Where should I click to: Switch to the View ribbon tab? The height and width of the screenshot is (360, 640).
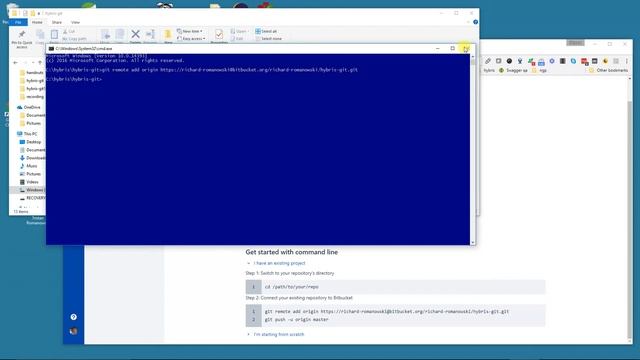tap(76, 22)
